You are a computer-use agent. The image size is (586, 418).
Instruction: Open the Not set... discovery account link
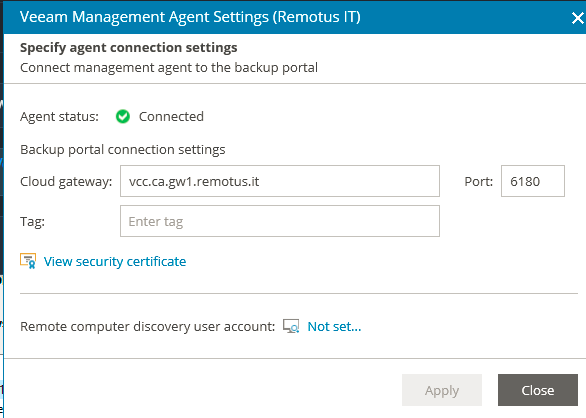[334, 326]
